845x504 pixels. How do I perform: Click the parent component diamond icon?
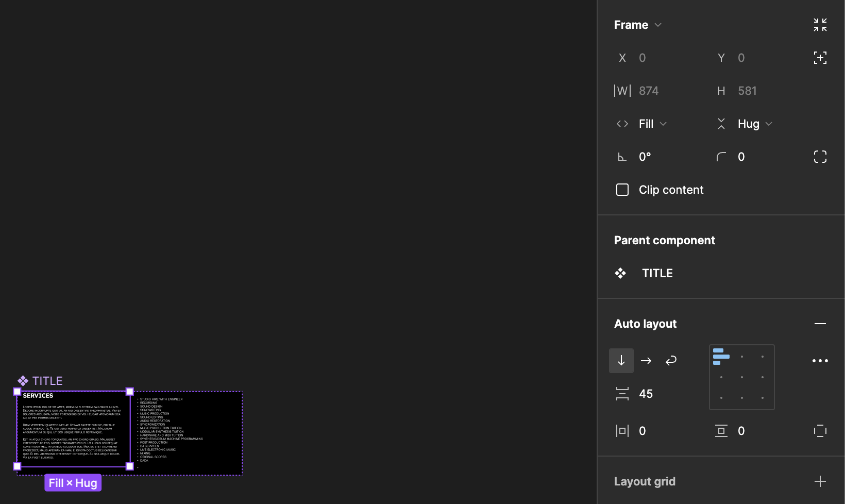[x=620, y=273]
